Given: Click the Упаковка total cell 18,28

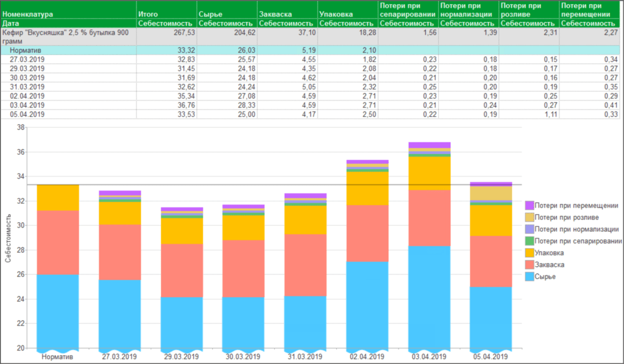Looking at the screenshot, I should [x=348, y=37].
